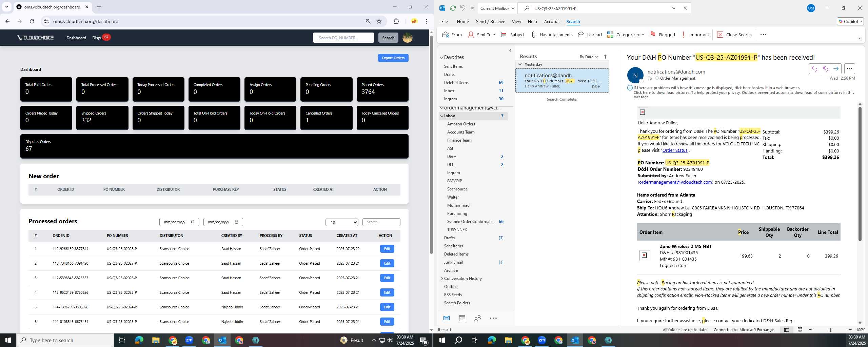Filter by Flagged messages
The width and height of the screenshot is (868, 347).
coord(662,35)
